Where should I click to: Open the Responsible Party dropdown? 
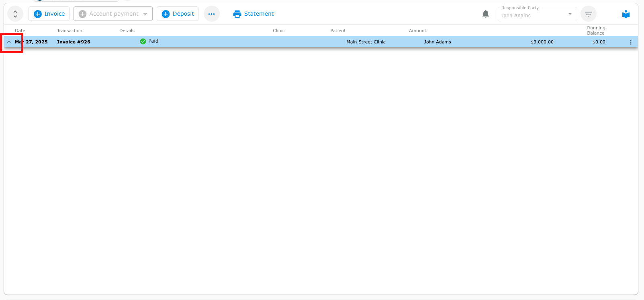click(537, 14)
